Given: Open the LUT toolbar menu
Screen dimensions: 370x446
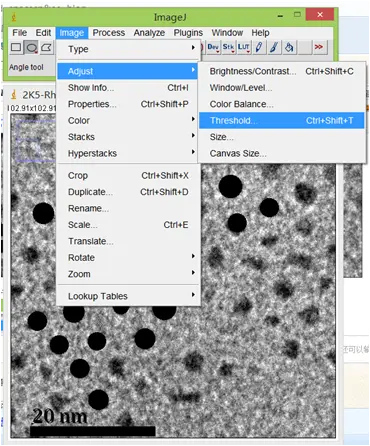Looking at the screenshot, I should pos(244,47).
